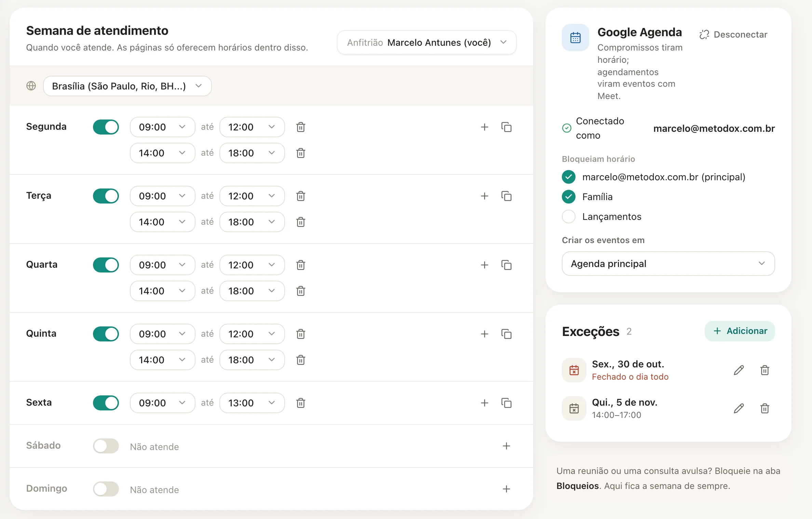Open the Brasília timezone dropdown
The height and width of the screenshot is (519, 812).
pyautogui.click(x=127, y=86)
